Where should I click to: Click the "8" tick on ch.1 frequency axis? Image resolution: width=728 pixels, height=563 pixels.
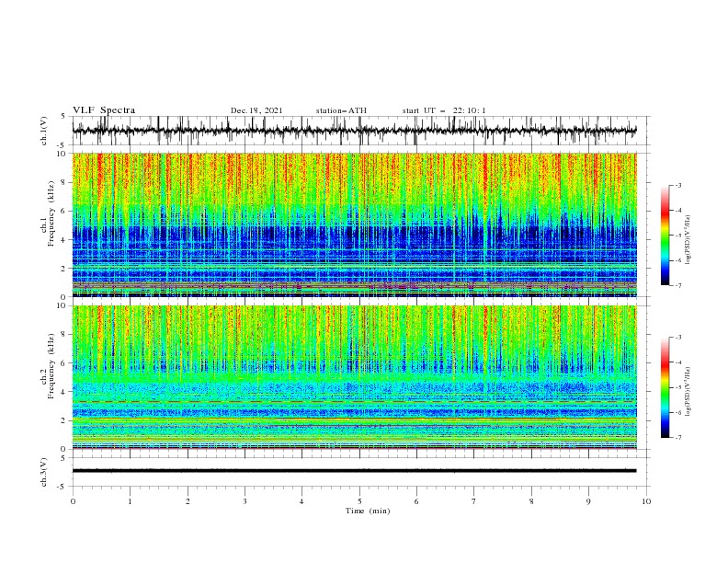pos(65,182)
